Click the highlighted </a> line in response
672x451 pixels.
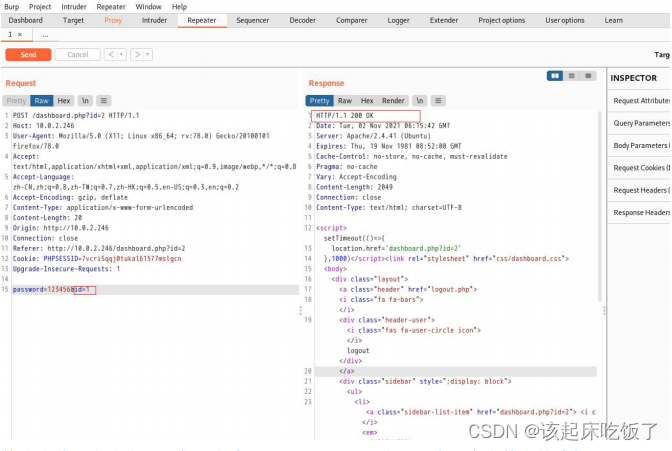pyautogui.click(x=456, y=371)
